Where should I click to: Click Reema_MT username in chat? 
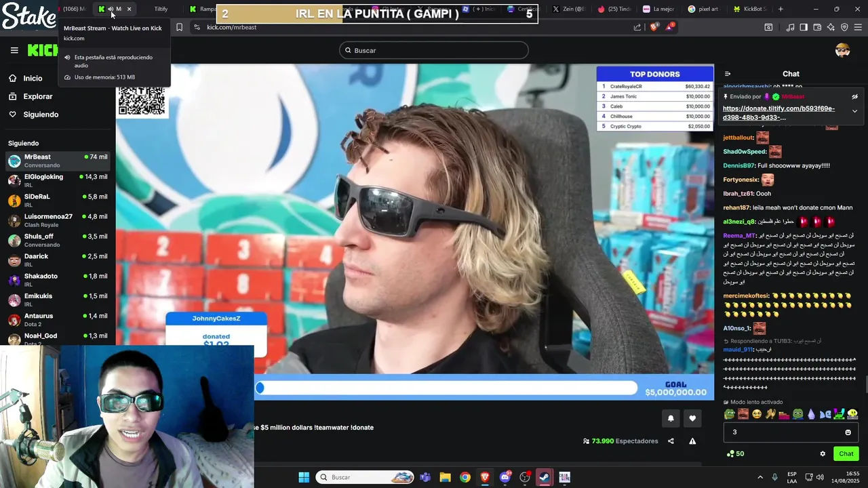738,235
